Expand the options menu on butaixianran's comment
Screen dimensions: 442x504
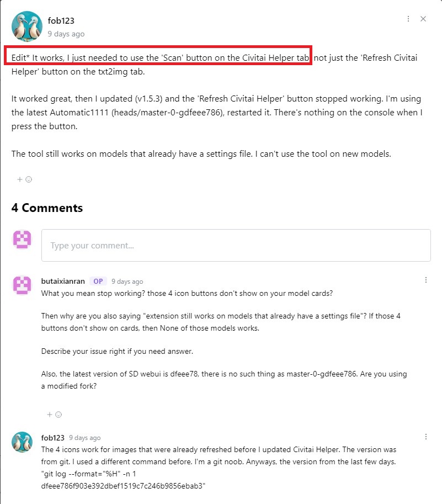pos(426,280)
